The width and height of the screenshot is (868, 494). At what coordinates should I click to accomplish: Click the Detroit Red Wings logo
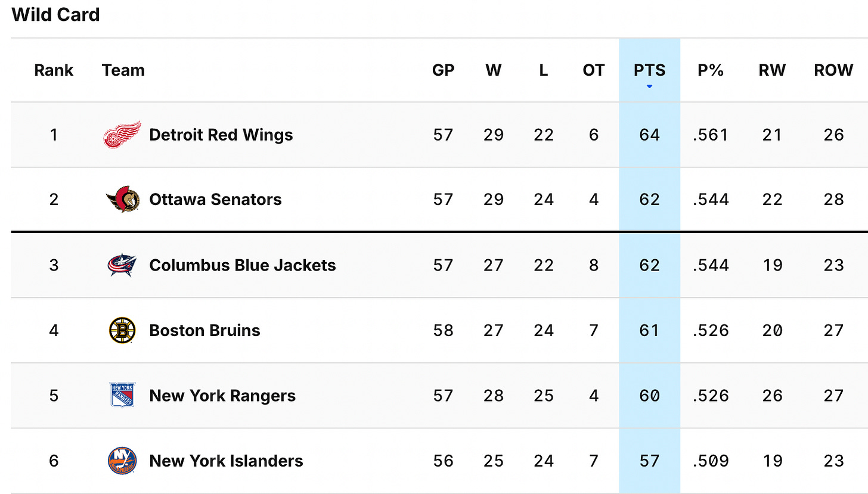[x=122, y=135]
